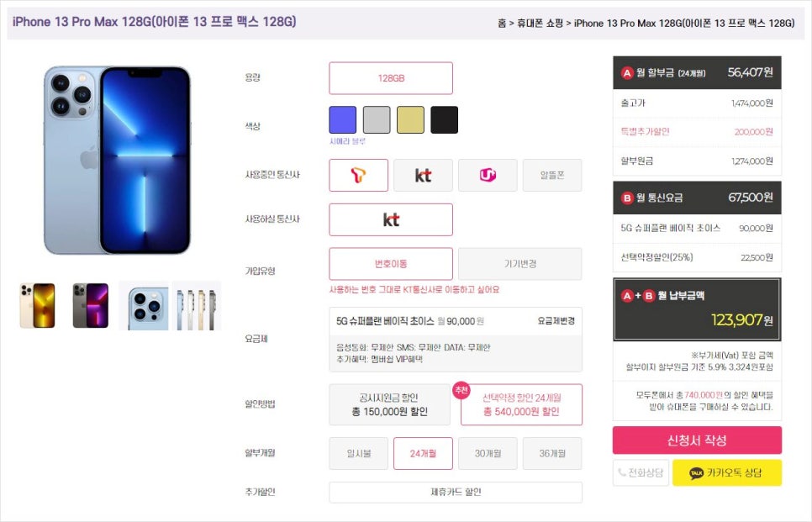Select 기기변경 subscription type
Image resolution: width=812 pixels, height=522 pixels.
pyautogui.click(x=520, y=264)
